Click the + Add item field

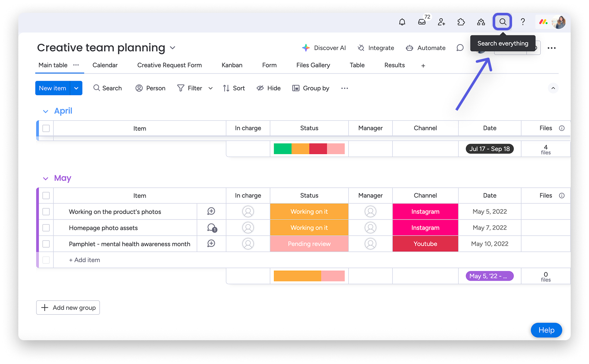click(x=85, y=260)
